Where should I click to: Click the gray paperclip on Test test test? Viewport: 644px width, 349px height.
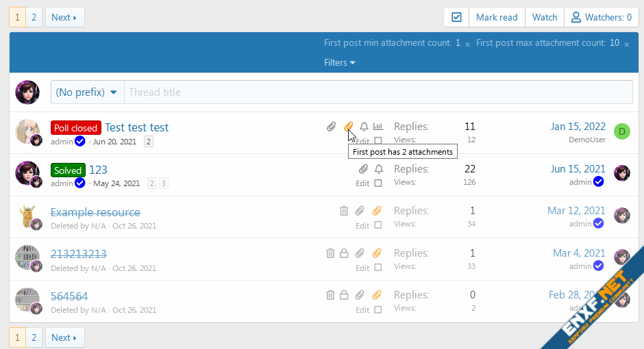click(331, 127)
